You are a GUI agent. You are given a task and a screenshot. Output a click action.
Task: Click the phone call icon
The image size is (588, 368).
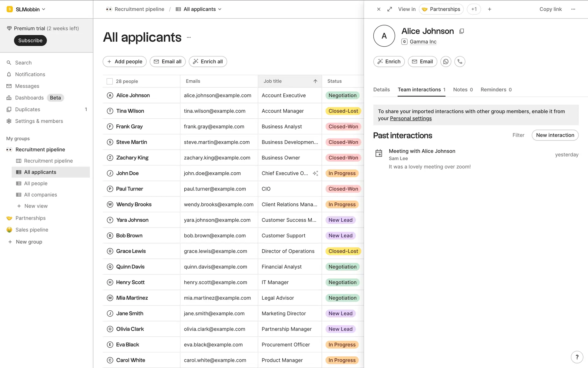(x=460, y=62)
